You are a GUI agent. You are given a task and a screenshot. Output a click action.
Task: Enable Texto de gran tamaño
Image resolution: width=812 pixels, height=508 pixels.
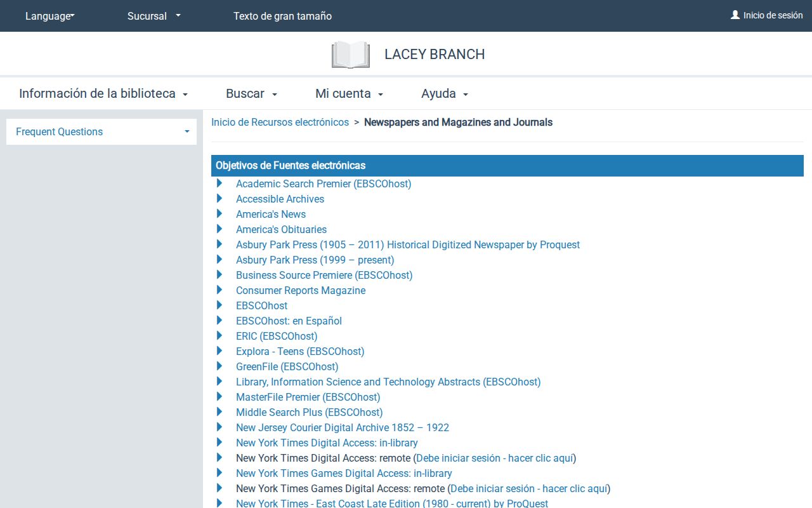click(282, 16)
